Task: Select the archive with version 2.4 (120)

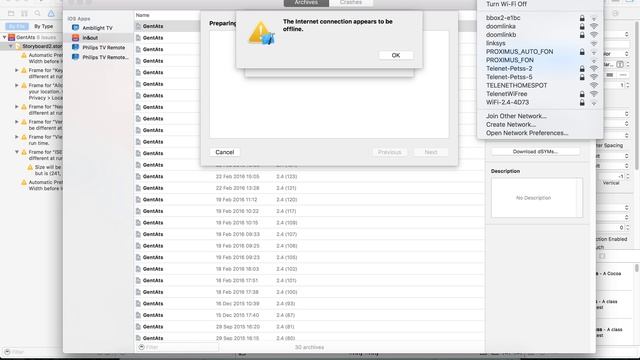Action: click(309, 200)
